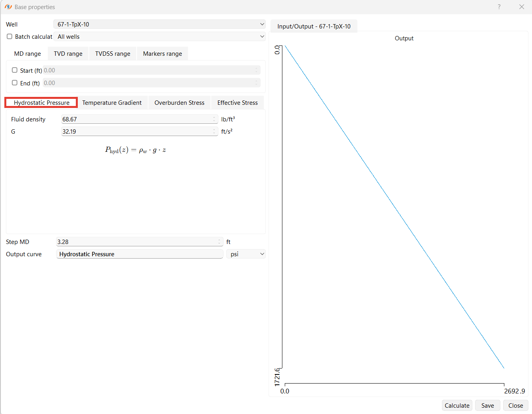Click the End (ft) value field
The image size is (532, 414).
pyautogui.click(x=152, y=83)
